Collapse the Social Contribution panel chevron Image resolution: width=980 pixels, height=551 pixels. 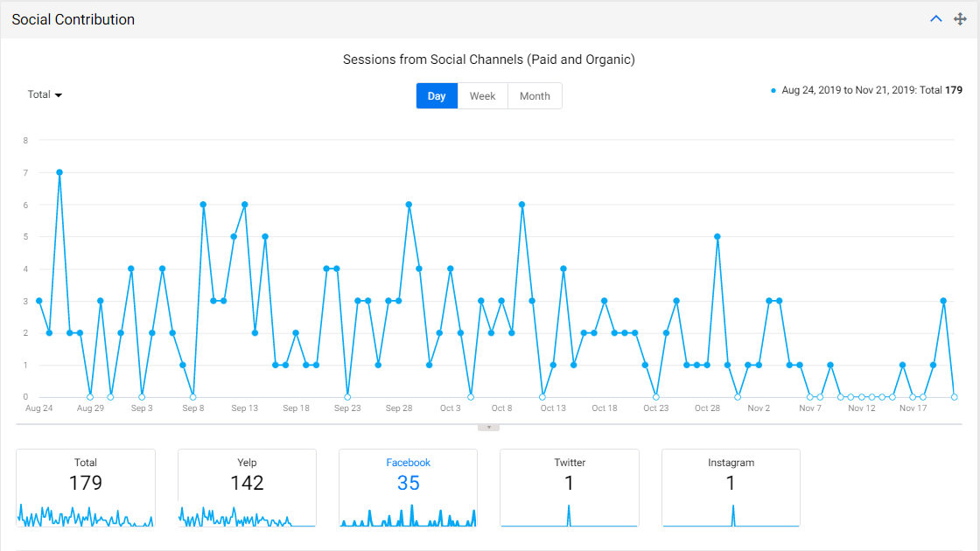point(935,18)
